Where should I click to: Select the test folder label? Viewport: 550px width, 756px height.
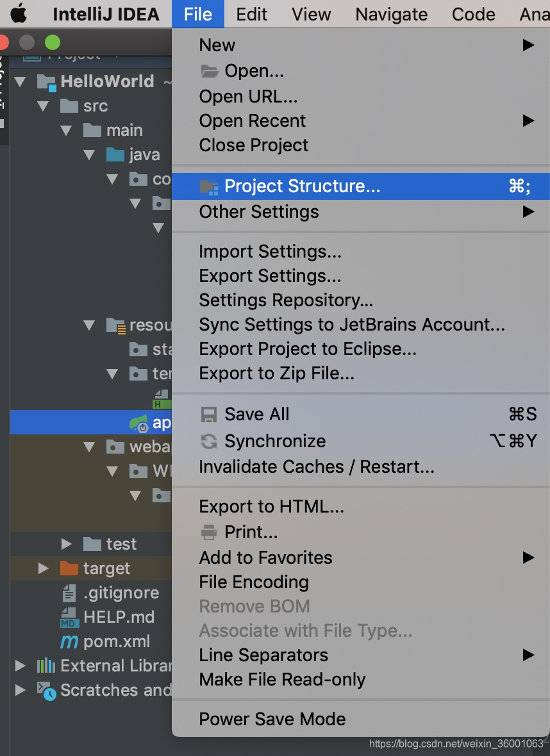(122, 544)
